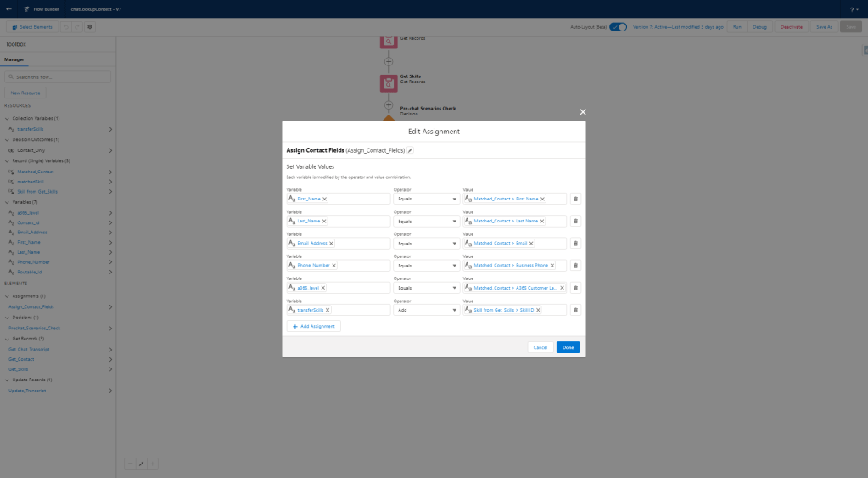
Task: Close the Edit Assignment dialog with X
Action: pyautogui.click(x=582, y=112)
